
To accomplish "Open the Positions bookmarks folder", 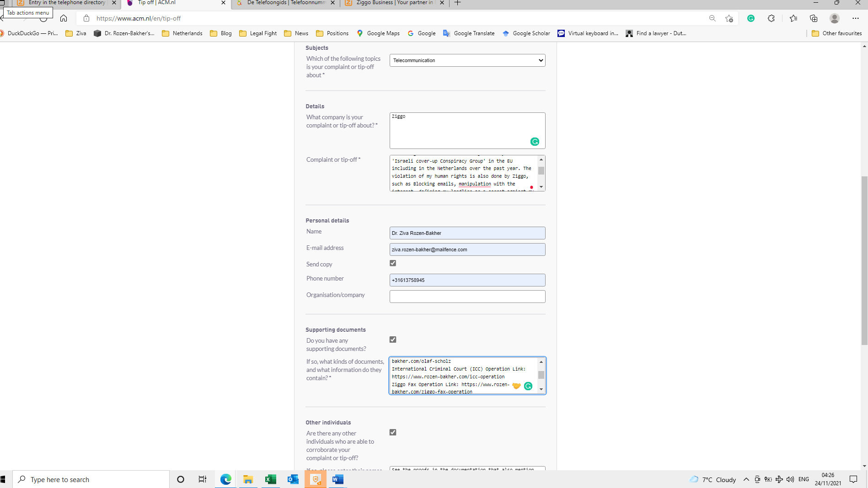I will [332, 33].
